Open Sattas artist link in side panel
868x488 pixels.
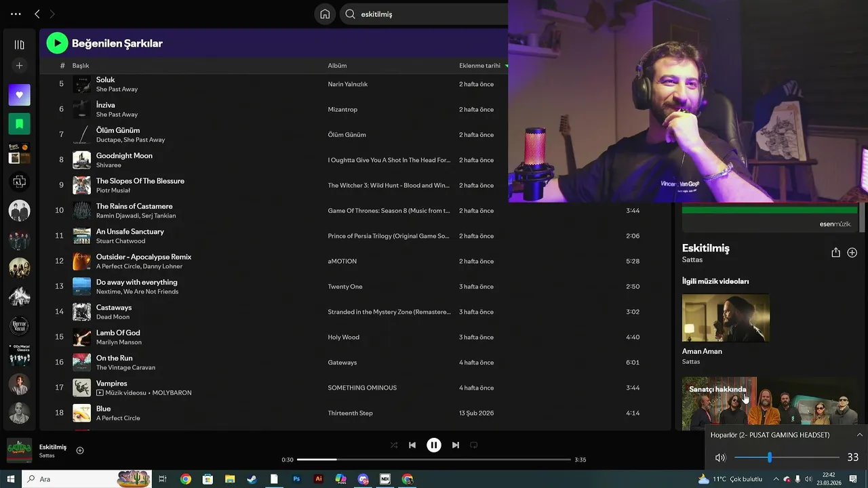pyautogui.click(x=692, y=260)
